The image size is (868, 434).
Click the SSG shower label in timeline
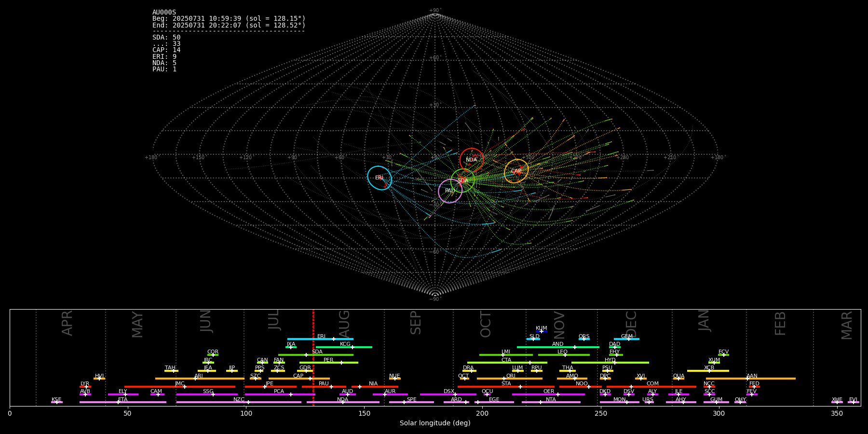tap(208, 392)
